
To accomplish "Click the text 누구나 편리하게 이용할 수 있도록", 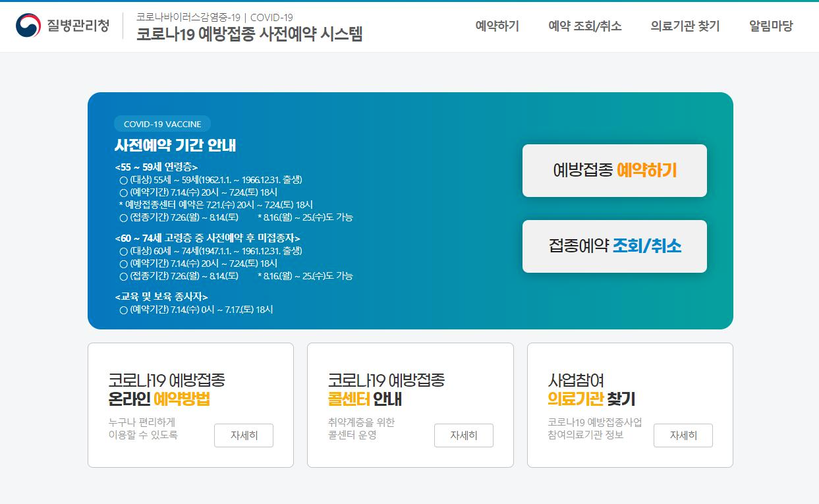I will click(x=144, y=428).
